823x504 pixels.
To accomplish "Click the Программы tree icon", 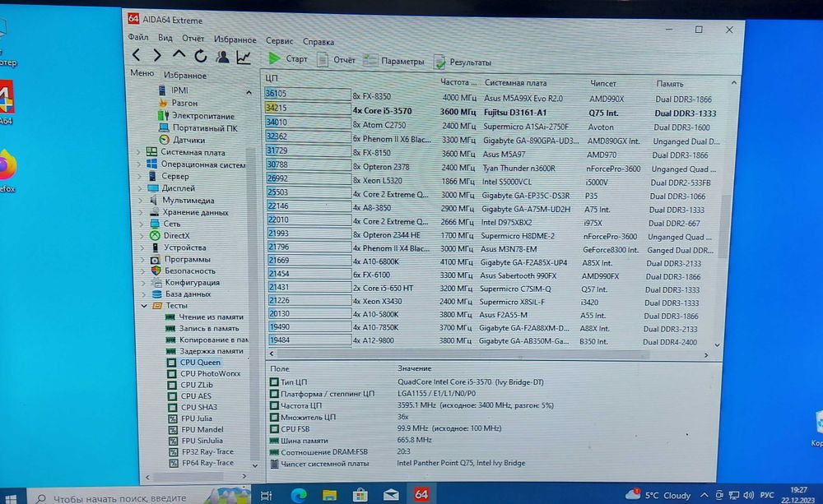I will click(x=156, y=260).
